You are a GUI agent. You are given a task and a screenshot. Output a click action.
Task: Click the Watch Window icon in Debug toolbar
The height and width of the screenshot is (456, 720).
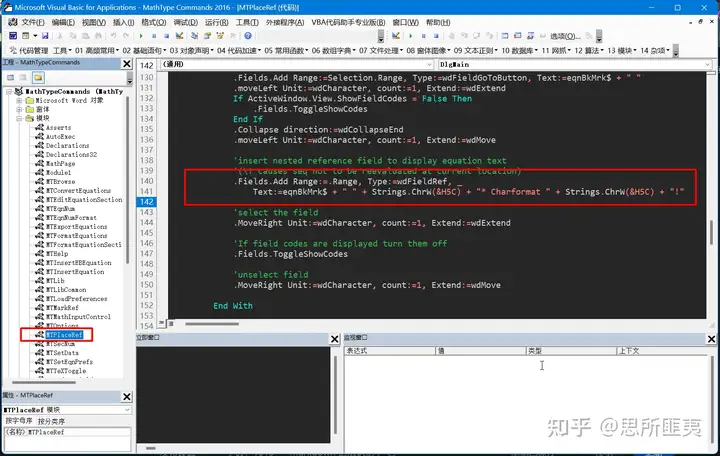pos(530,36)
